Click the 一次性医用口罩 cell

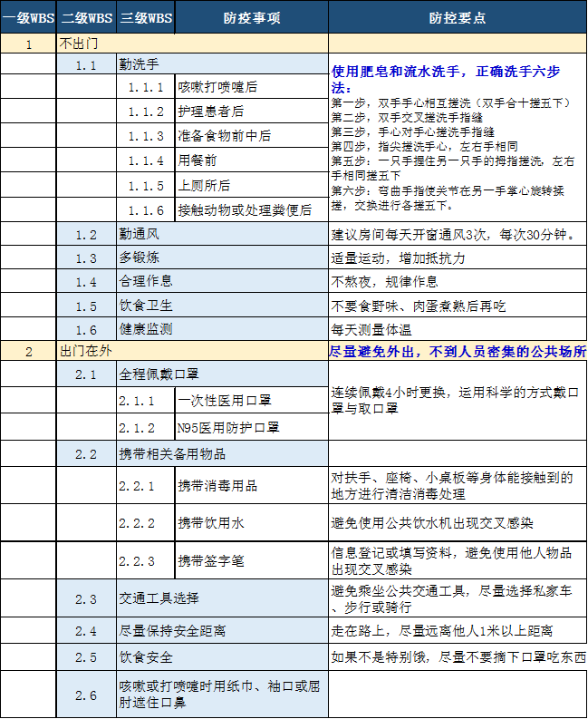(x=252, y=401)
